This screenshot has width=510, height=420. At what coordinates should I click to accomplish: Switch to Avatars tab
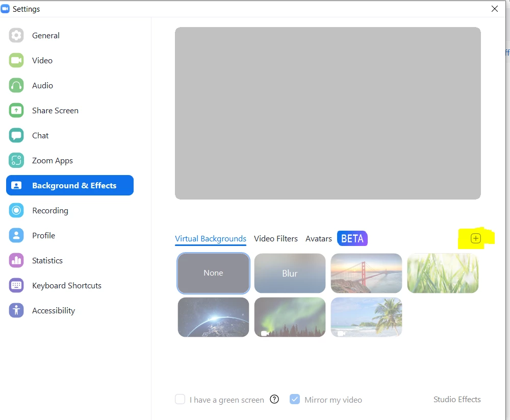[x=318, y=239]
